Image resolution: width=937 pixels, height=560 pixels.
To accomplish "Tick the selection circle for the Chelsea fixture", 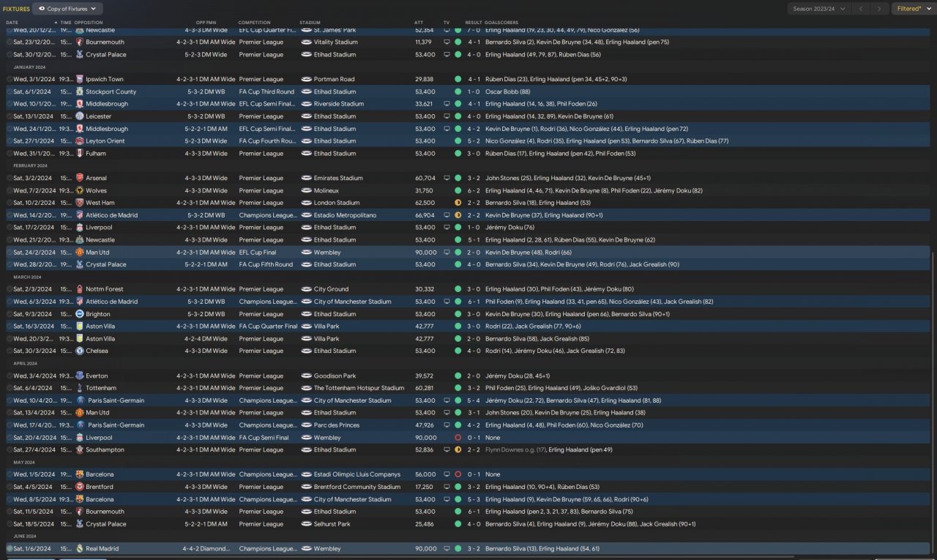I will coord(10,351).
